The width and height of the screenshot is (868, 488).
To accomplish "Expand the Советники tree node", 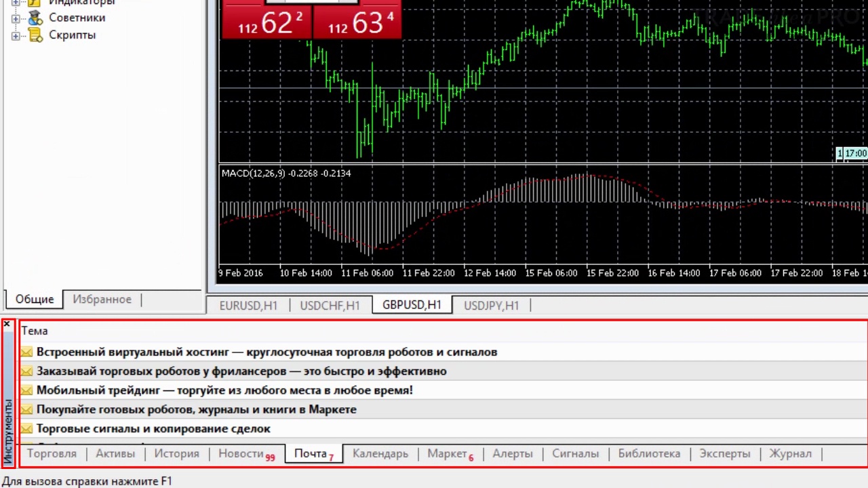I will [x=16, y=18].
